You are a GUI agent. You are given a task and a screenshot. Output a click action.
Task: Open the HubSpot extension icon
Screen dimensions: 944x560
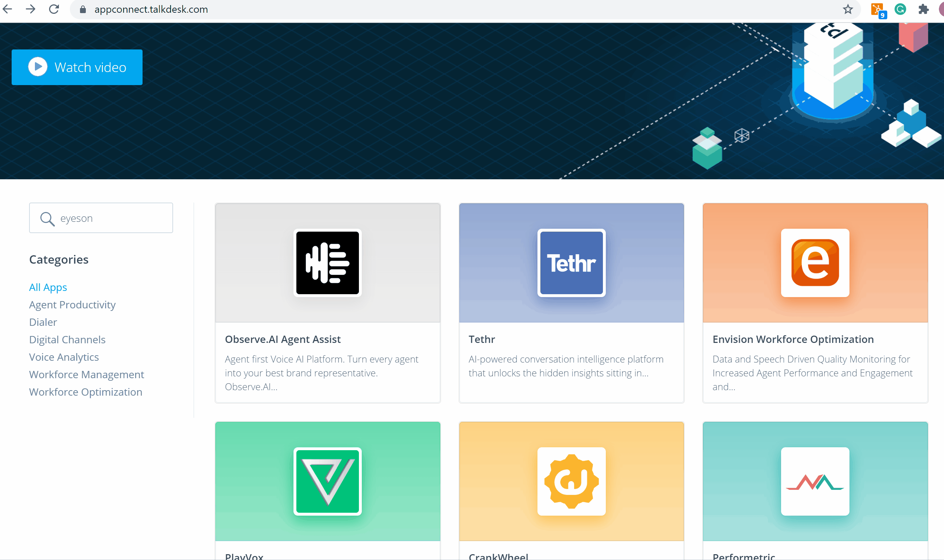[x=877, y=10]
